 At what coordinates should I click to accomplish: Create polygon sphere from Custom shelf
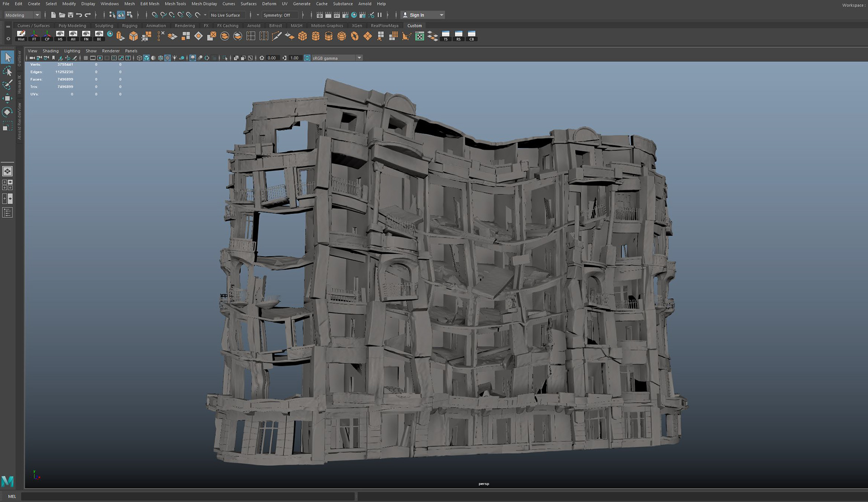point(342,36)
